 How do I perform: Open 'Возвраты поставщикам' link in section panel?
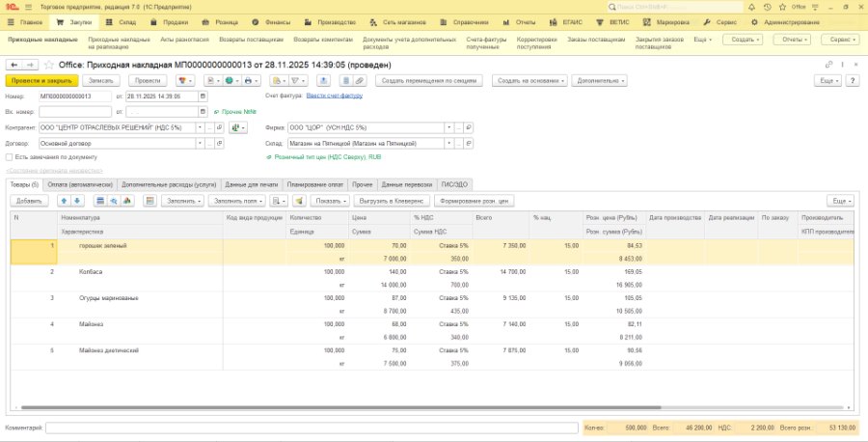(x=252, y=40)
